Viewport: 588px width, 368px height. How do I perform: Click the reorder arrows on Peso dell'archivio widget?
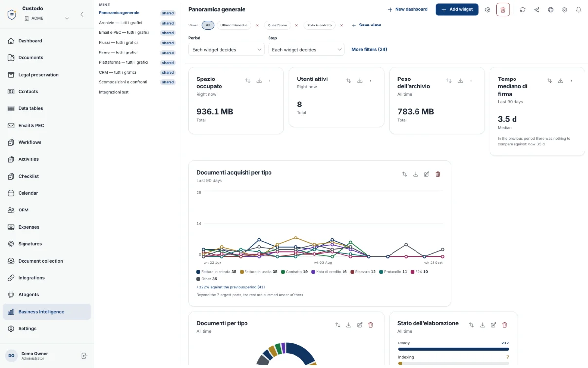449,80
